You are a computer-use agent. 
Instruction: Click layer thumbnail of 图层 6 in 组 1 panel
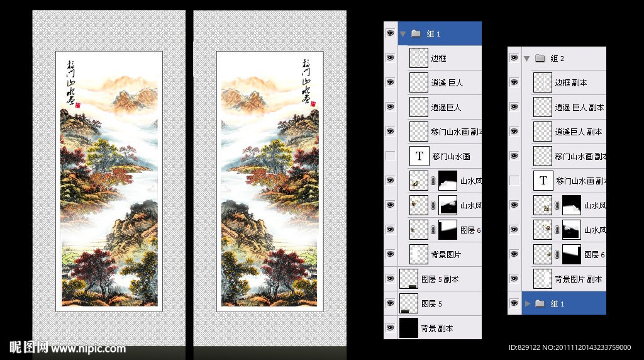pyautogui.click(x=419, y=230)
